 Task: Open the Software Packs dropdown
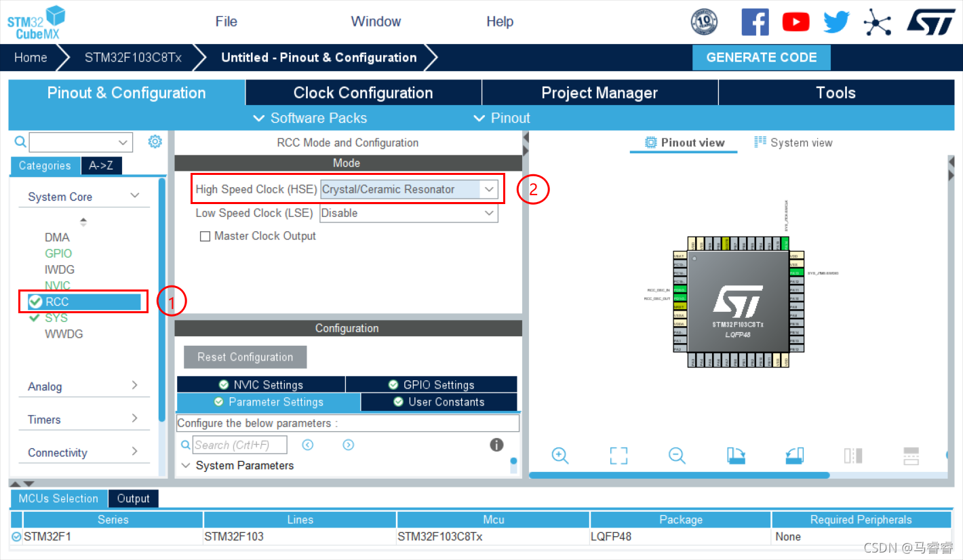(310, 118)
